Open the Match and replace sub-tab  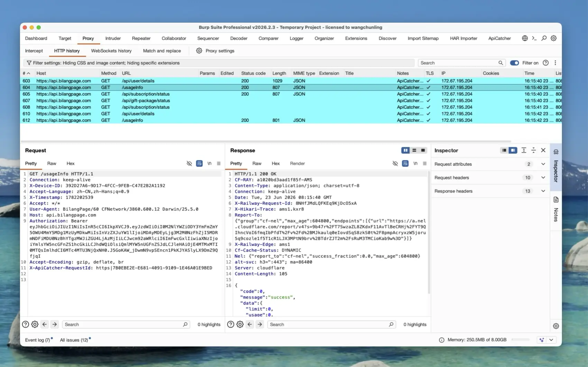click(162, 51)
